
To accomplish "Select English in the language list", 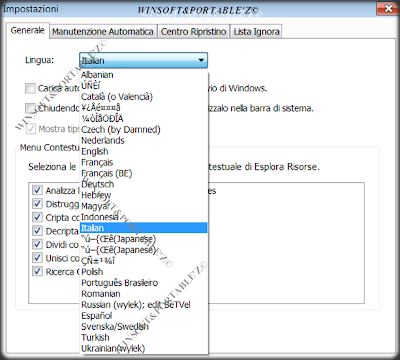I will [x=144, y=151].
